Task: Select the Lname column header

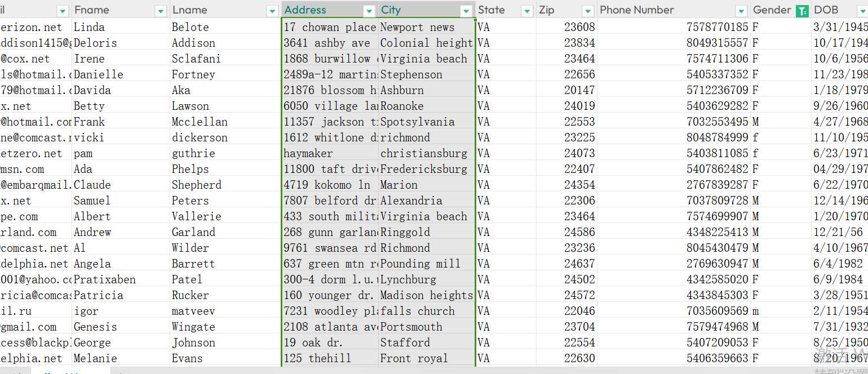Action: tap(225, 10)
